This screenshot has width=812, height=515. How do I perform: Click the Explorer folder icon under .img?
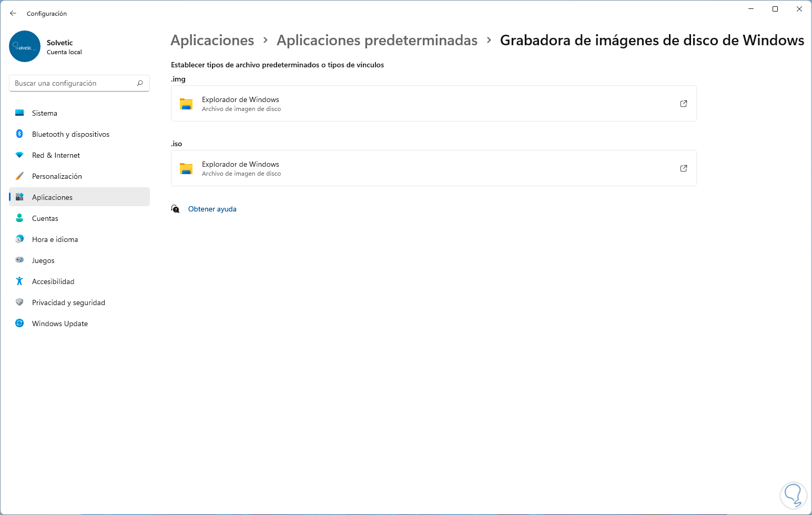click(186, 104)
